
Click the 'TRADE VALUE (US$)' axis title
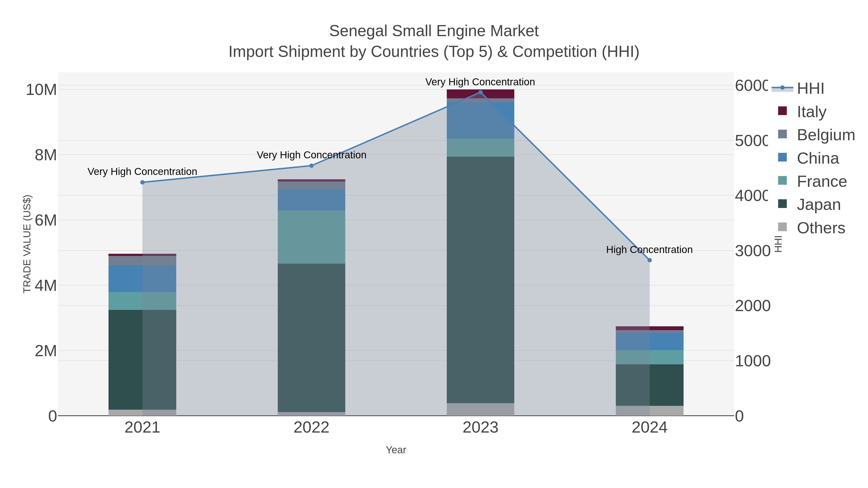pos(27,244)
